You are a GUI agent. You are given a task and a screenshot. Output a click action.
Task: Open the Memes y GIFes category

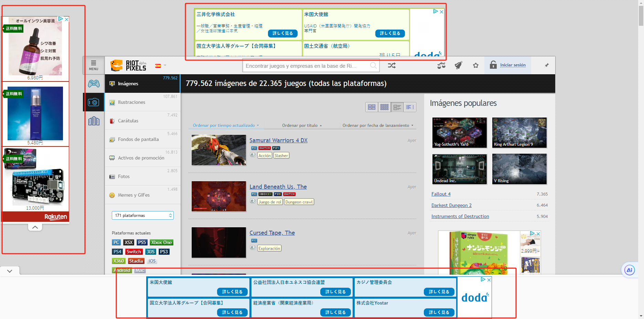click(143, 195)
